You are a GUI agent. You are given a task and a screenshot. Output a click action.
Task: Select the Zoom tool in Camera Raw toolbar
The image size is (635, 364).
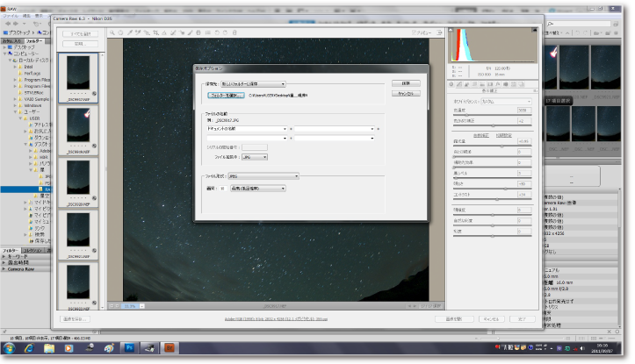click(112, 32)
